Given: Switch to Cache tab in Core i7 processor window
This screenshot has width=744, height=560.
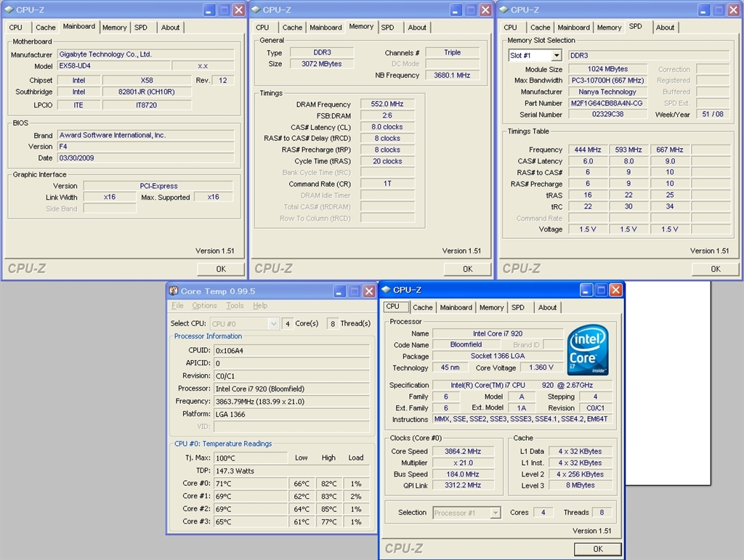Looking at the screenshot, I should pyautogui.click(x=423, y=307).
